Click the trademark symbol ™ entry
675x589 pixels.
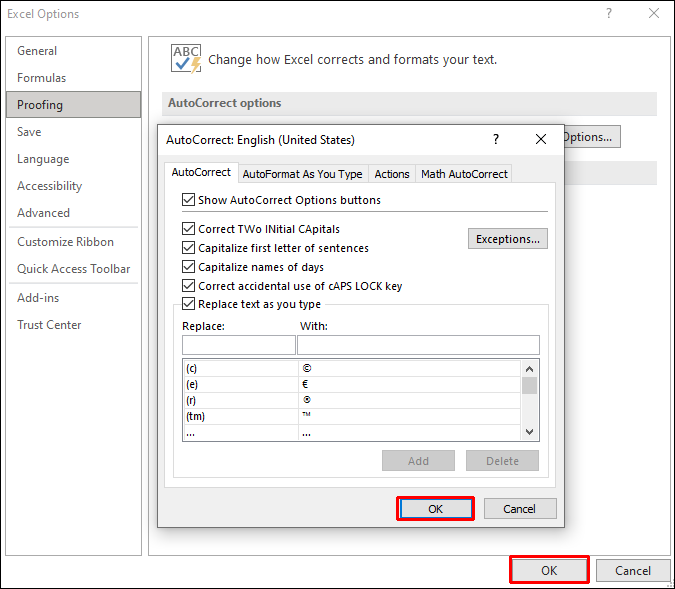(306, 415)
